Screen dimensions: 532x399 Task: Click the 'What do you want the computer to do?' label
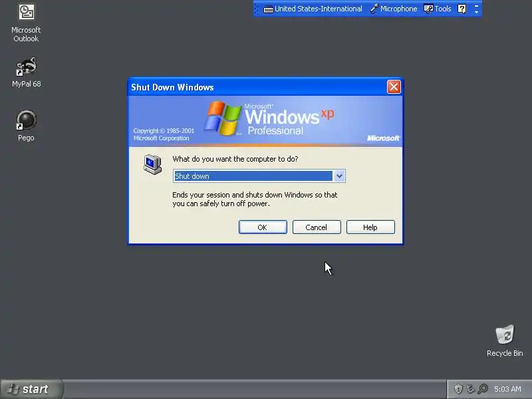click(235, 159)
